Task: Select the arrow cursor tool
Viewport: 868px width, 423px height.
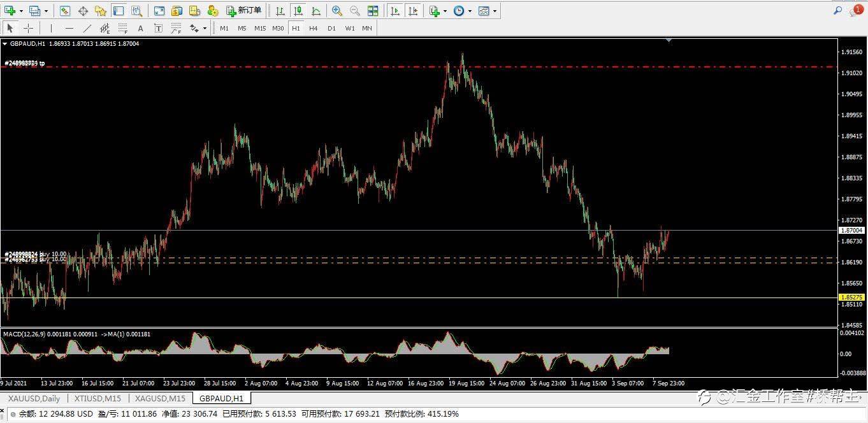Action: [x=10, y=28]
